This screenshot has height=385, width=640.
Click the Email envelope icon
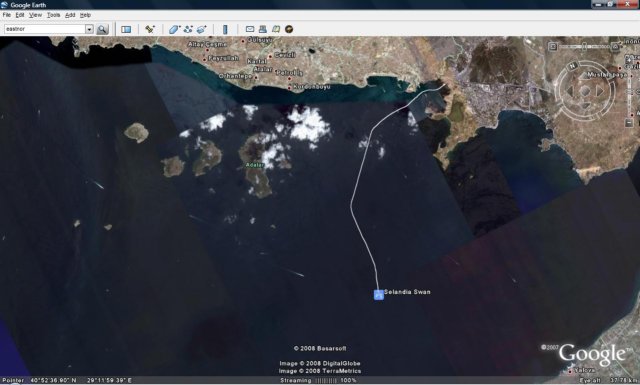(250, 29)
